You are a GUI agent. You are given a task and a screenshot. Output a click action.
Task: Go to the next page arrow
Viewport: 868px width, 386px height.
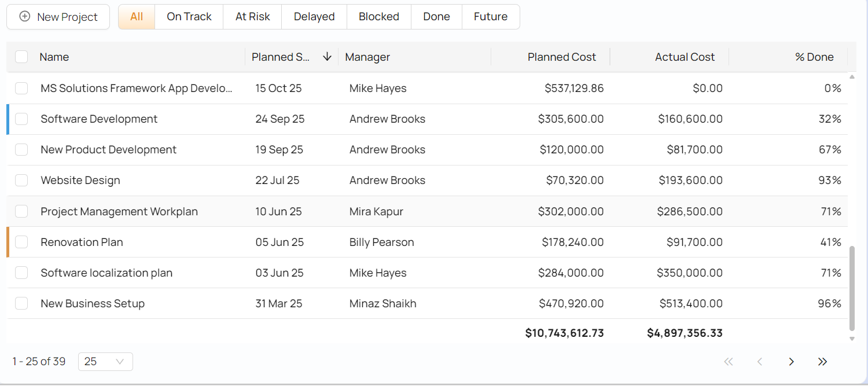[x=791, y=362]
